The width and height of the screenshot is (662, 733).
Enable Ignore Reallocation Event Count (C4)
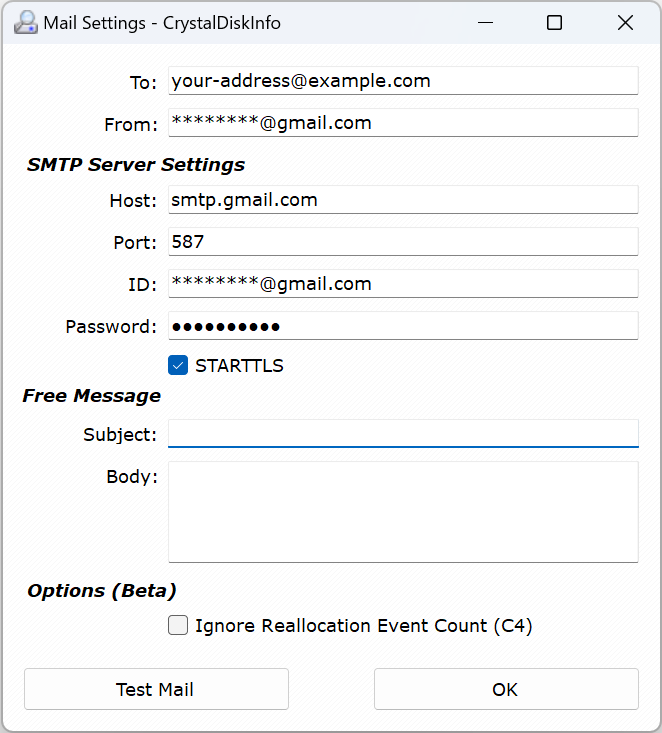click(x=178, y=625)
